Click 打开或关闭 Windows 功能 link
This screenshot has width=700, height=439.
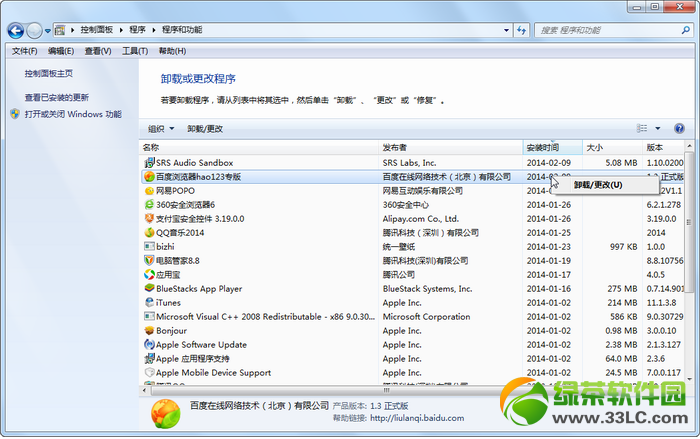72,114
